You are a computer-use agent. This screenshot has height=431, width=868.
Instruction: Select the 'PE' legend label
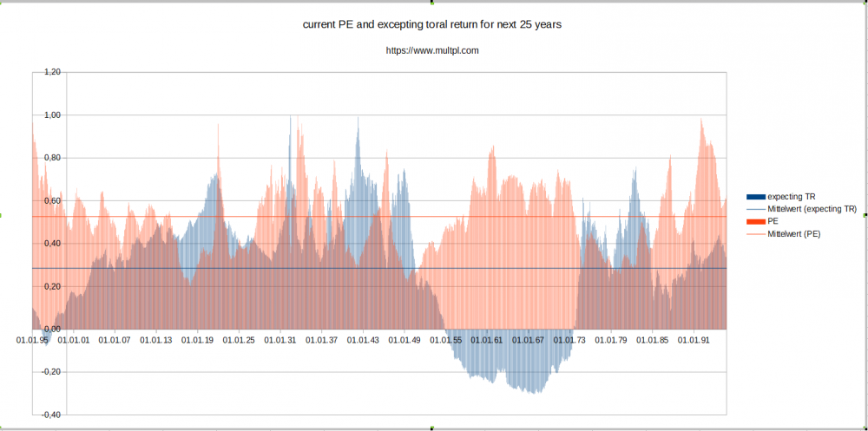coord(773,221)
